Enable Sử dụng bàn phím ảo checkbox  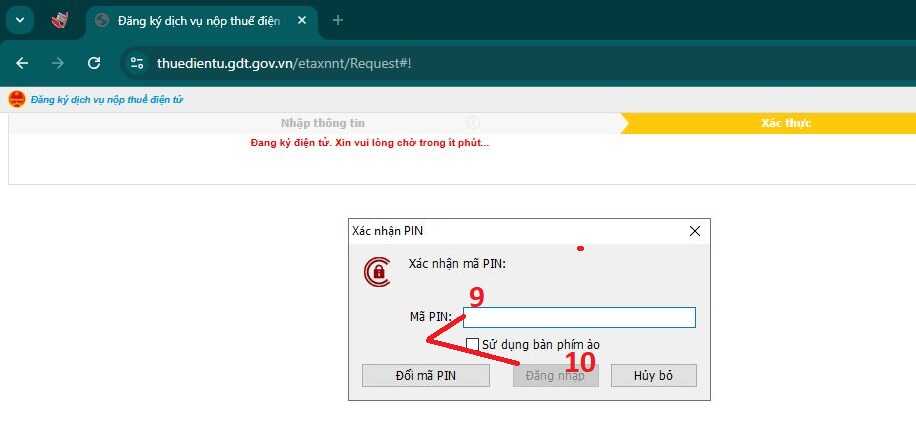click(x=473, y=344)
